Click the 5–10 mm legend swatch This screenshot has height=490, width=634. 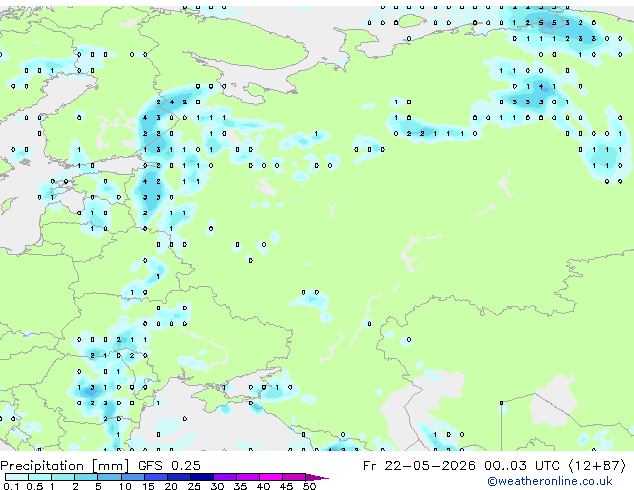click(109, 477)
